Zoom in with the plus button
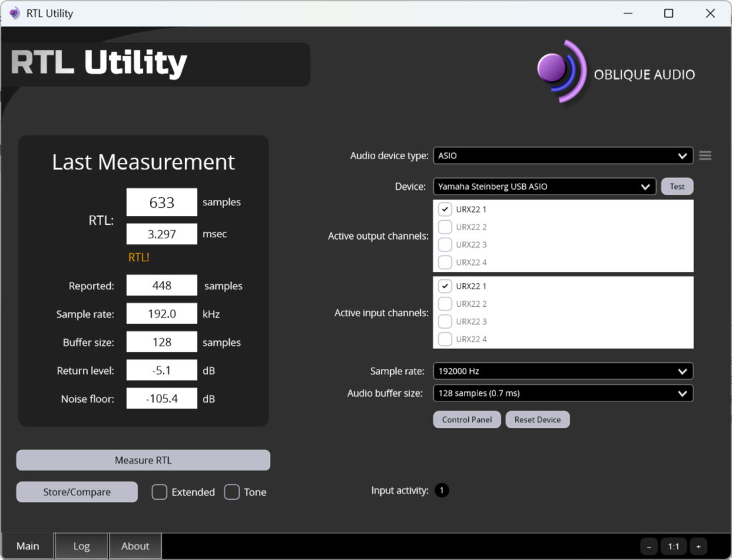Image resolution: width=732 pixels, height=560 pixels. point(698,546)
